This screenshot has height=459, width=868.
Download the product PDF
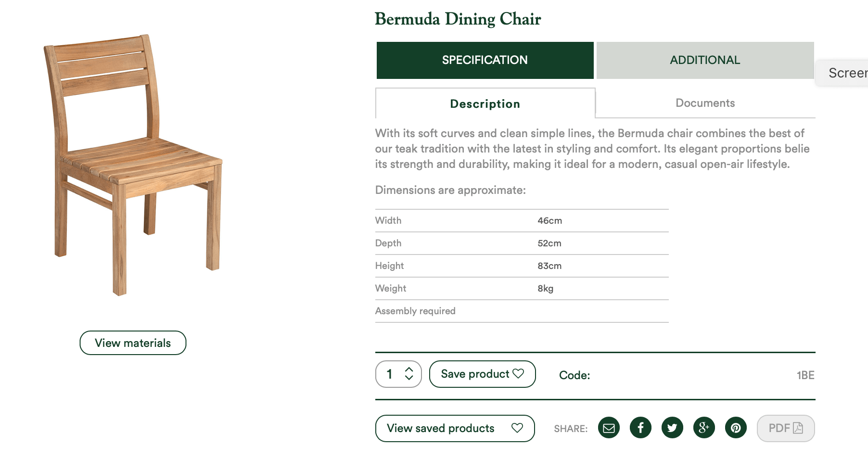click(786, 428)
